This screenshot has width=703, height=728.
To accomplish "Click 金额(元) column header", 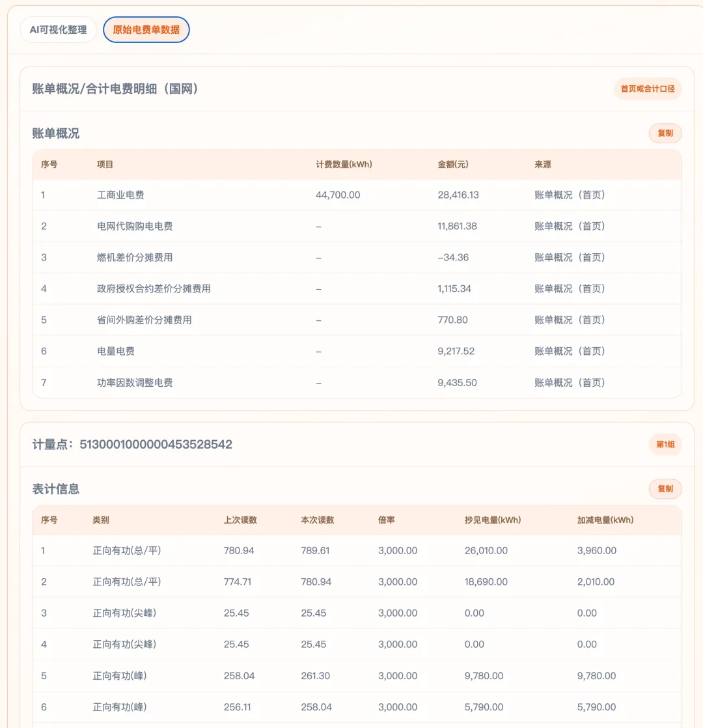I will [x=453, y=164].
